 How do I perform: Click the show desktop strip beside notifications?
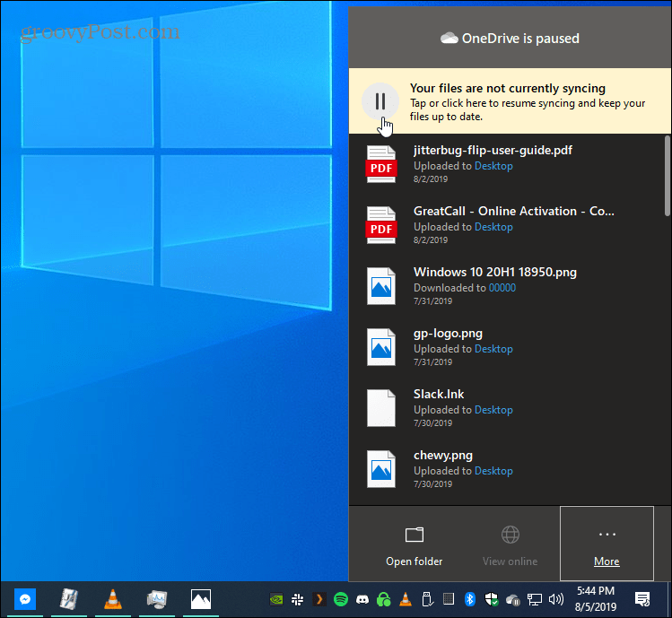(669, 599)
